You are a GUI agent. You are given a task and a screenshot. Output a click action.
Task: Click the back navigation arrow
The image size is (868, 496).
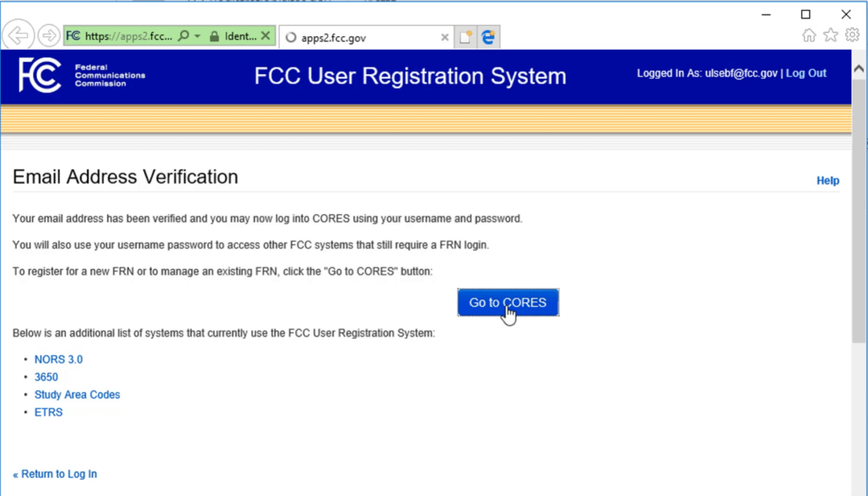[x=18, y=35]
